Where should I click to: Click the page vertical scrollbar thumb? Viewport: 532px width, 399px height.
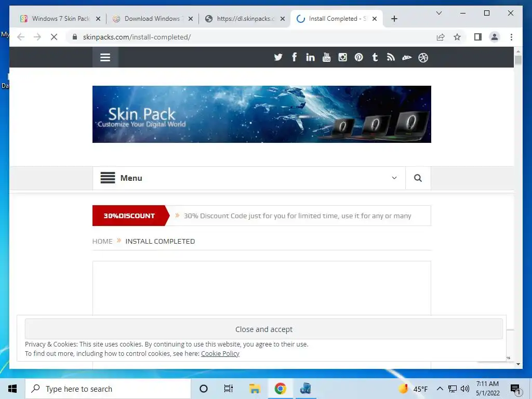click(518, 60)
